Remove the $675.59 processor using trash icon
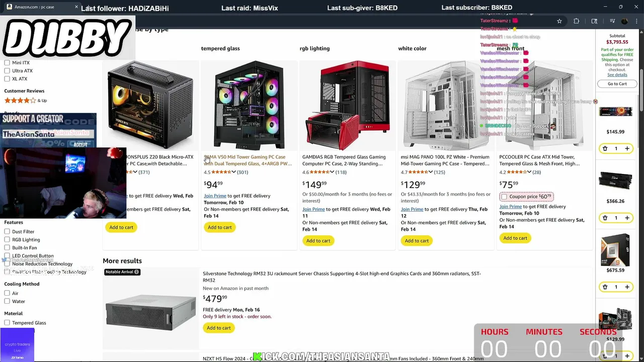 [605, 287]
